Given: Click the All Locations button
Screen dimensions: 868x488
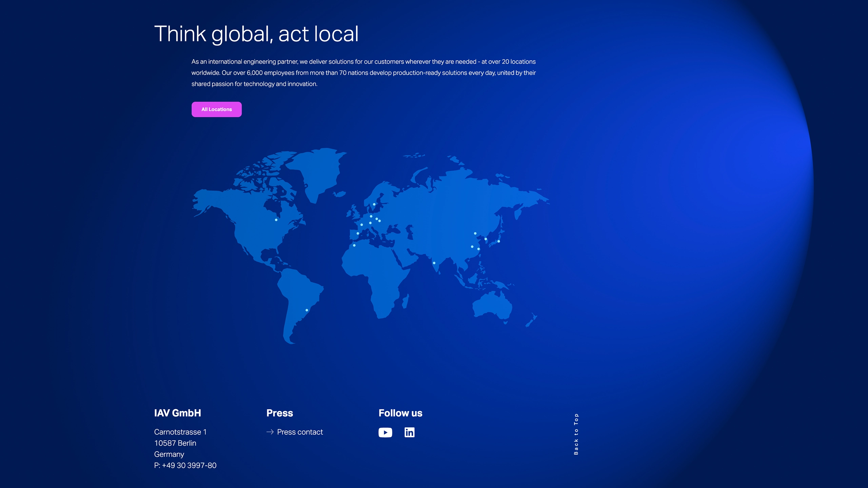Looking at the screenshot, I should [x=216, y=109].
